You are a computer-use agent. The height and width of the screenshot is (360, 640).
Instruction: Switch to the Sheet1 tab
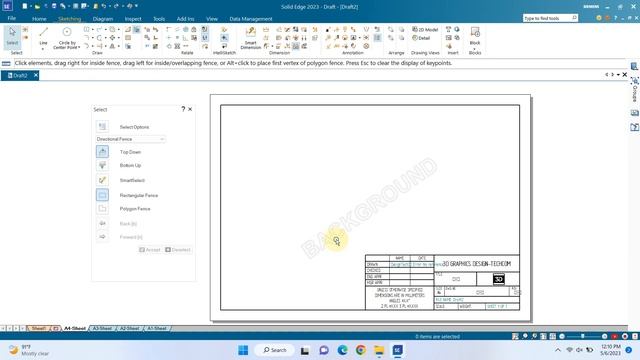pyautogui.click(x=39, y=328)
